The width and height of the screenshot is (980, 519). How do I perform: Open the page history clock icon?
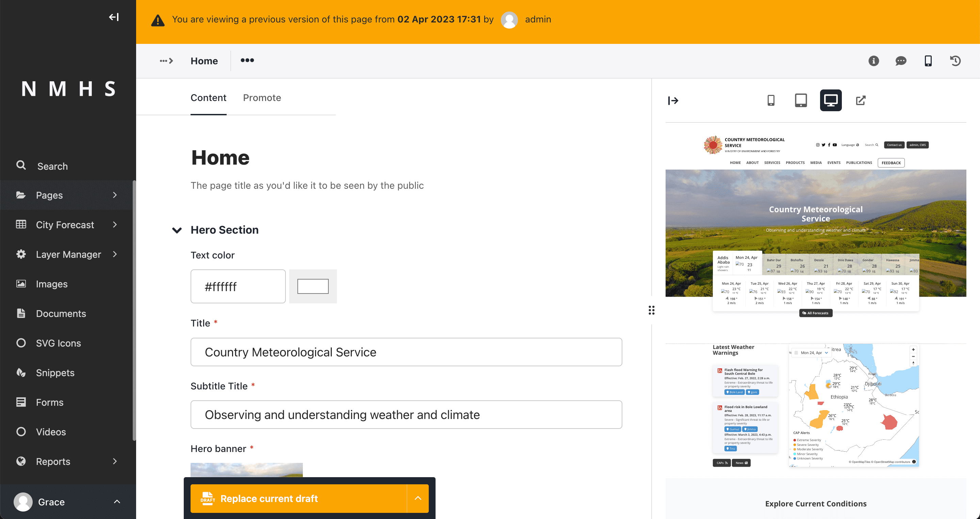(955, 61)
